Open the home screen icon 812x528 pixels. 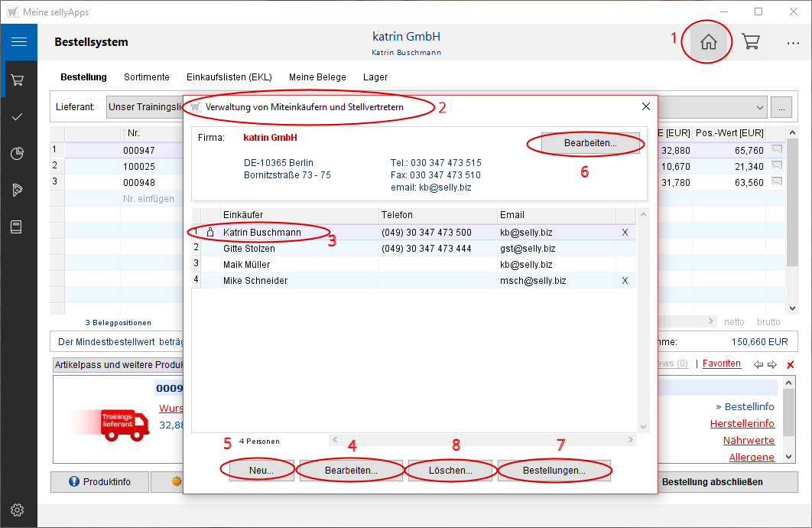pos(709,42)
